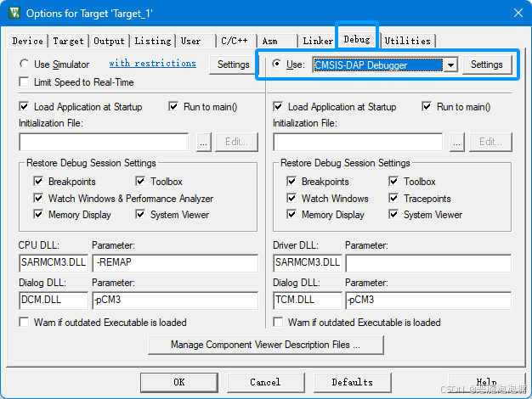The image size is (532, 399).
Task: Toggle Watch Windows & Performance Analyzer
Action: 38,198
